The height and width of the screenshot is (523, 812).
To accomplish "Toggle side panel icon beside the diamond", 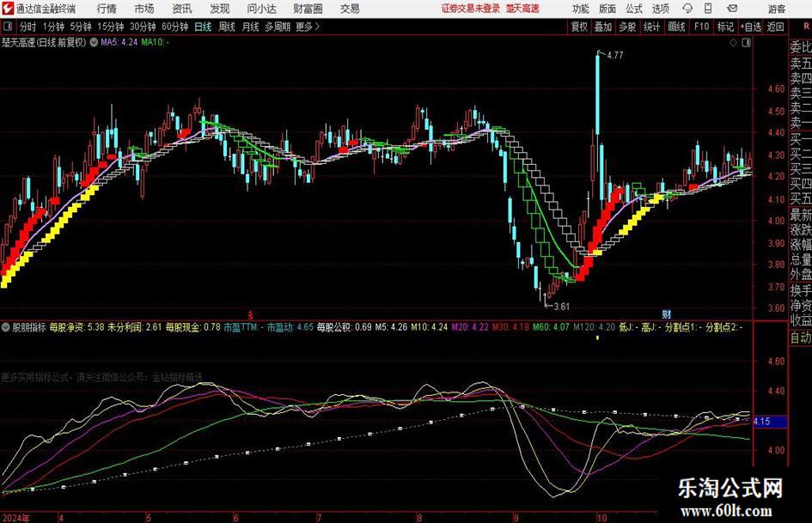I will pos(746,42).
